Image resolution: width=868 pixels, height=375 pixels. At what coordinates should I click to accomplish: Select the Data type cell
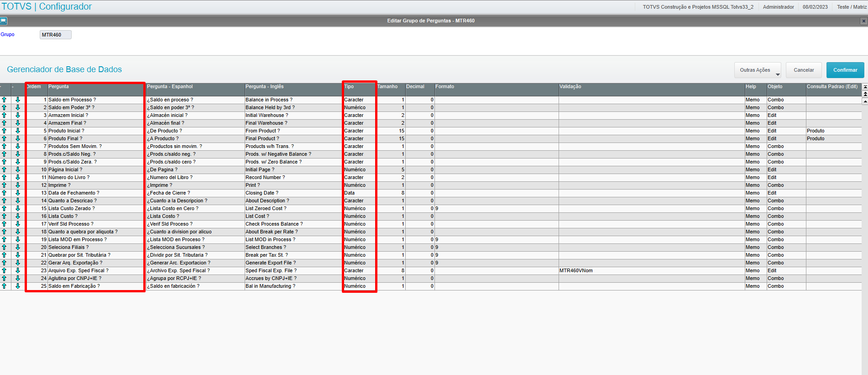click(360, 193)
